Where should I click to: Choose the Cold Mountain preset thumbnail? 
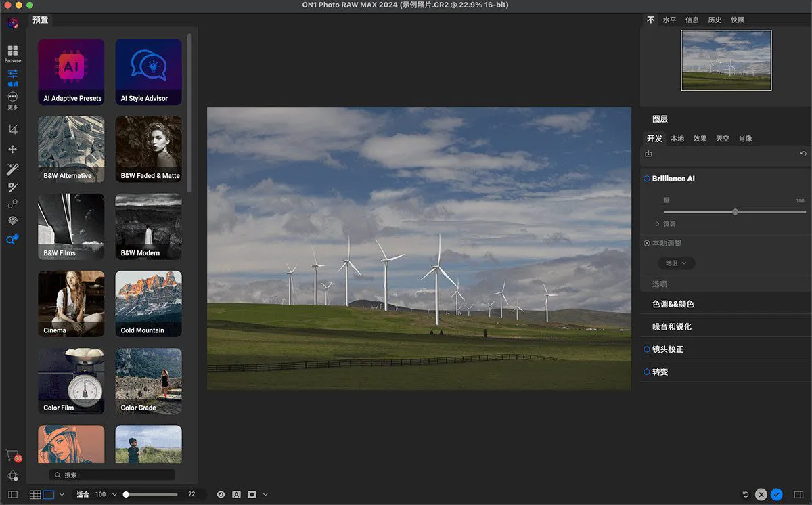click(148, 303)
